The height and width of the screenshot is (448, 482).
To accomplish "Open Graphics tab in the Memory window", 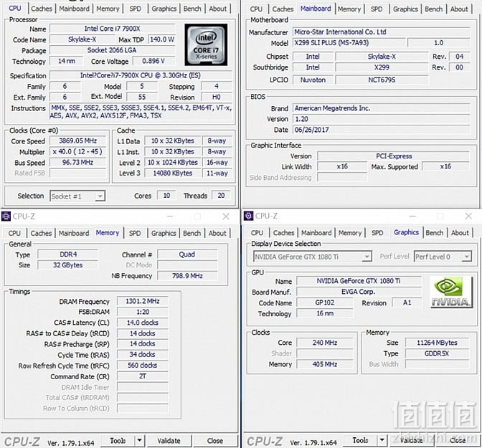I will 164,233.
